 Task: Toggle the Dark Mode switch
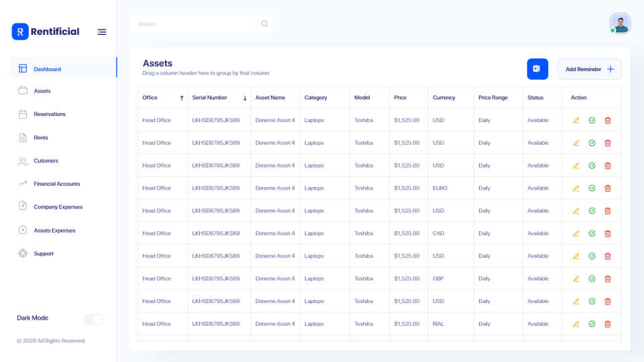(93, 319)
